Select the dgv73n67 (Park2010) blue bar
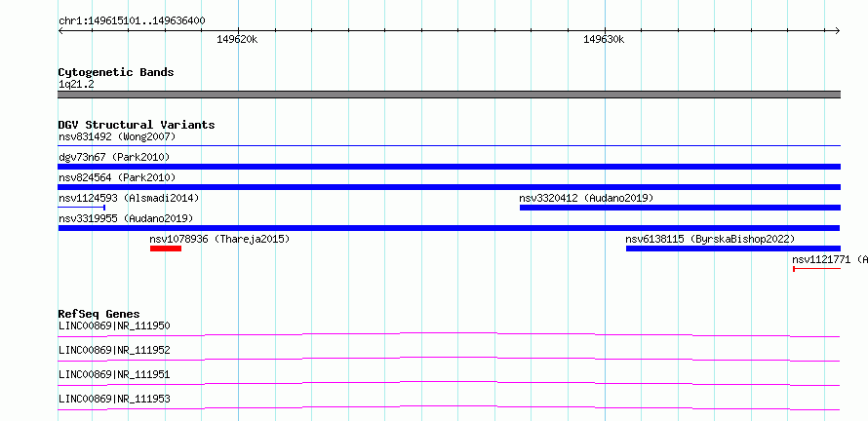The width and height of the screenshot is (868, 421). [449, 167]
